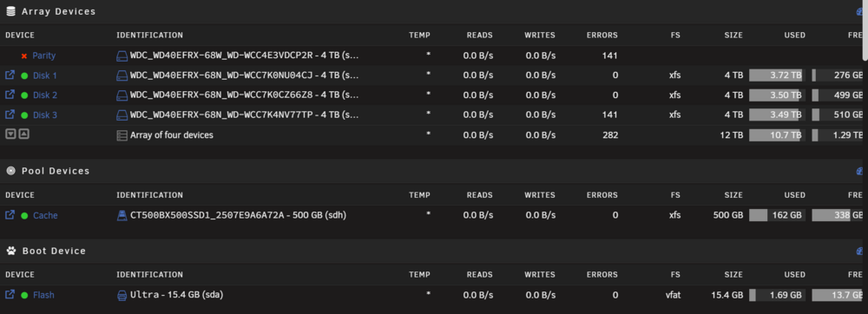
Task: Click the Cache SSD device icon
Action: click(x=122, y=216)
